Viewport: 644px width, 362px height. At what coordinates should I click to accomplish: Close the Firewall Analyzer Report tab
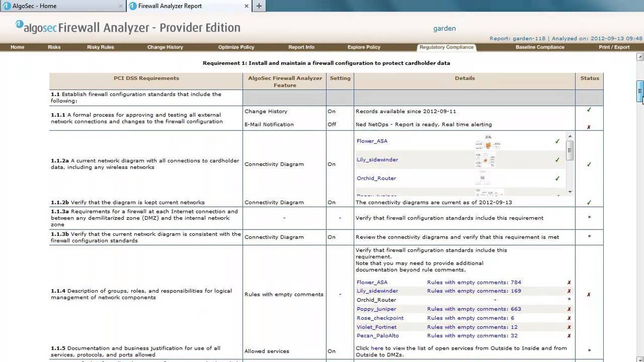click(x=246, y=6)
